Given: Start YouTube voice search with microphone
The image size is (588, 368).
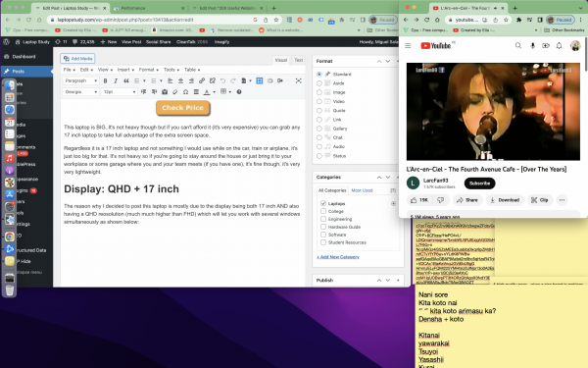Looking at the screenshot, I should [532, 45].
